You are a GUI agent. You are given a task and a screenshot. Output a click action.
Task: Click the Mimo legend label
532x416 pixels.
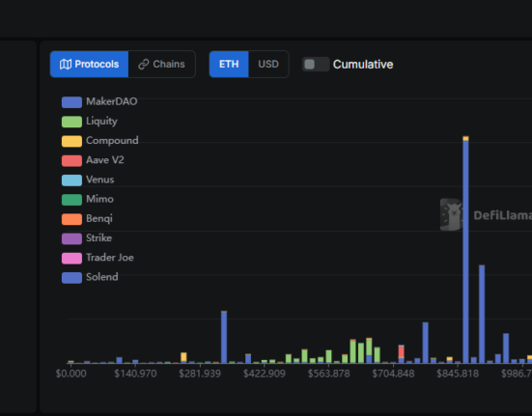click(99, 199)
